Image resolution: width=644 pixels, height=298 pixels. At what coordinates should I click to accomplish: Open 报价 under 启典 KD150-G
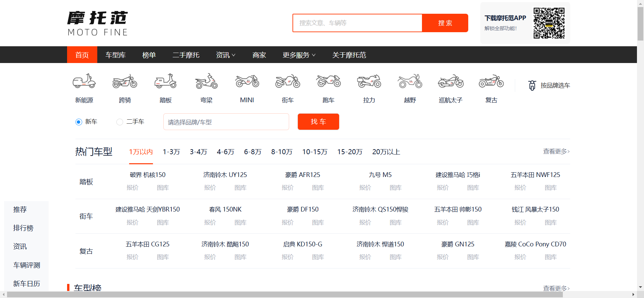click(x=287, y=257)
